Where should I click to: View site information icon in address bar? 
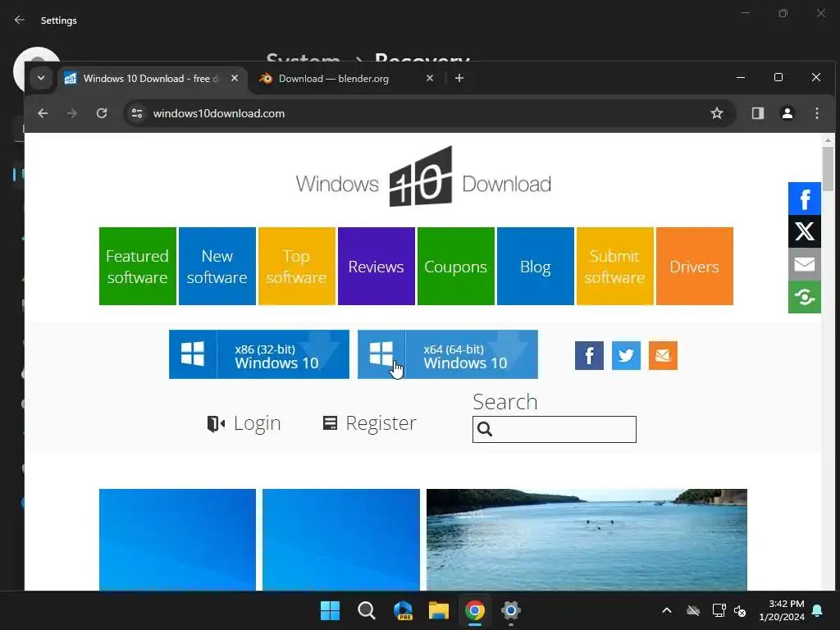137,113
